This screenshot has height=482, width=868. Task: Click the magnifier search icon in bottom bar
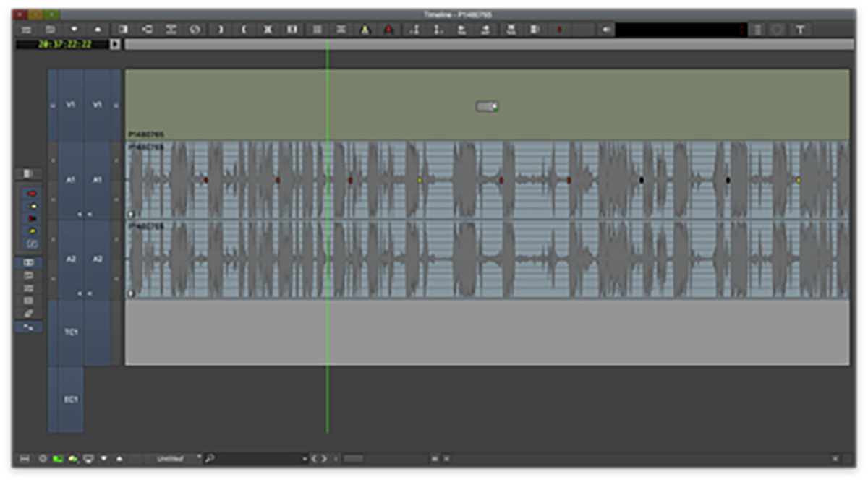click(x=210, y=459)
